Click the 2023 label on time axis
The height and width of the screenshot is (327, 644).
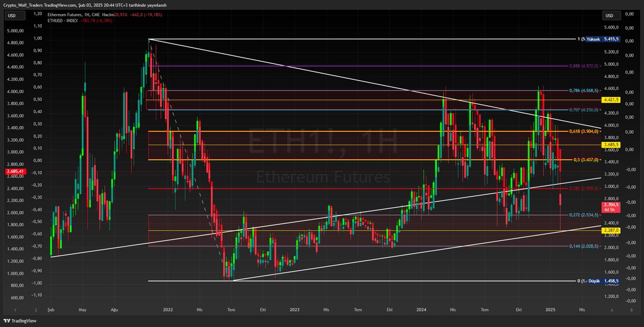click(295, 310)
